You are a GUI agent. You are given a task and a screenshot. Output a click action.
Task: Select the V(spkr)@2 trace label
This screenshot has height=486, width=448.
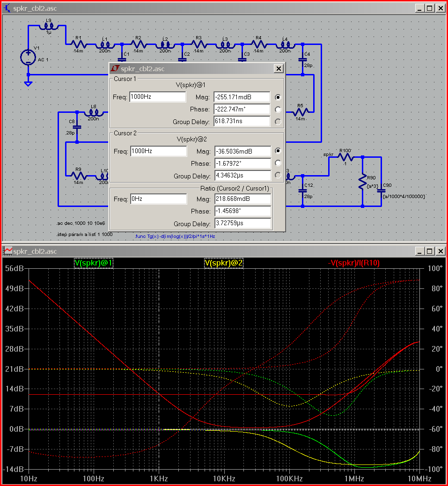tap(224, 263)
